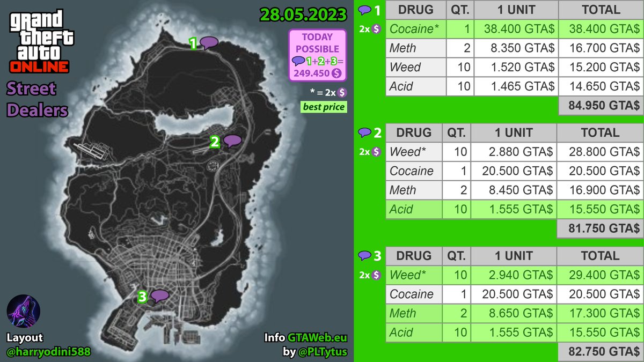Select the Meth cell in dealer 1 table
This screenshot has width=644, height=362.
[x=416, y=48]
